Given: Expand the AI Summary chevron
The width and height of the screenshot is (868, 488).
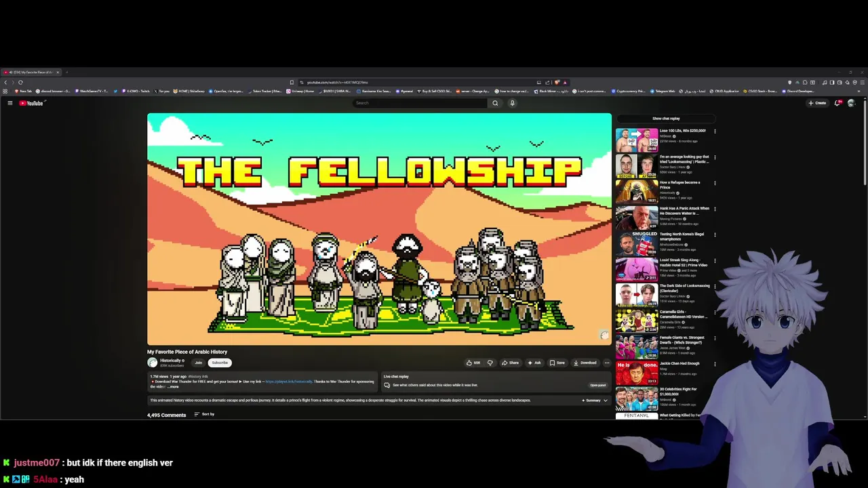Looking at the screenshot, I should point(606,401).
